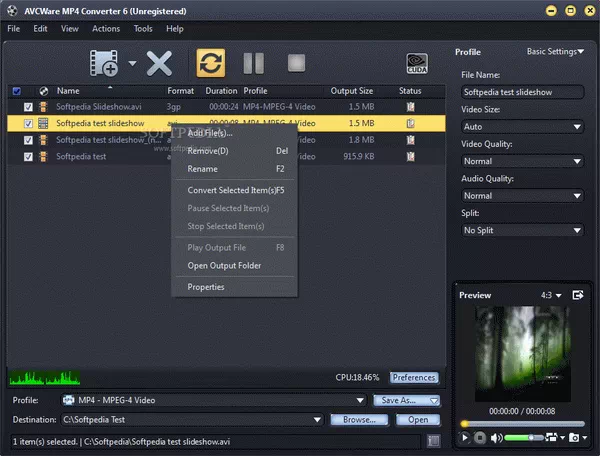Uncheck the Softpedia test row checkbox

point(28,156)
